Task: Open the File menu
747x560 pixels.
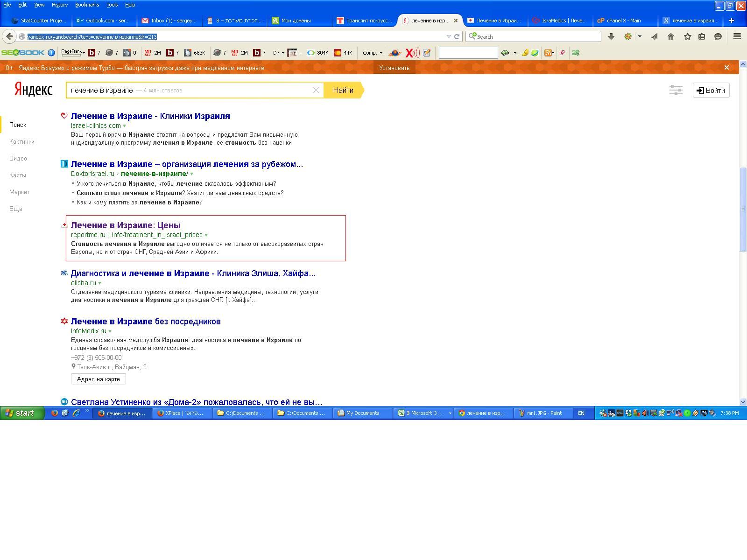Action: (x=7, y=5)
